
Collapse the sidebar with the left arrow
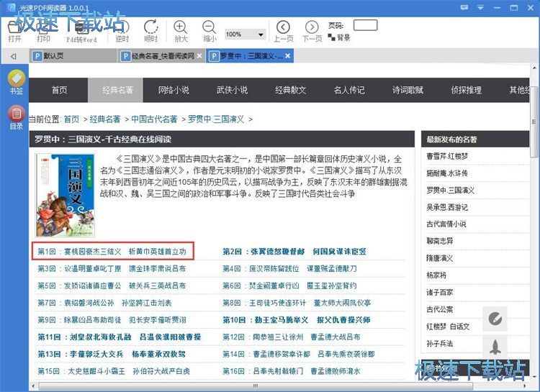[x=13, y=56]
